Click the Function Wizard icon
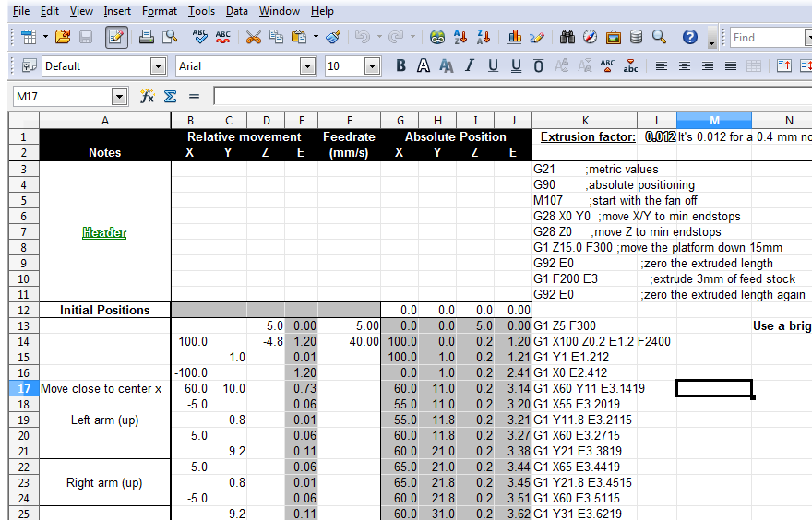This screenshot has height=520, width=812. pos(147,97)
